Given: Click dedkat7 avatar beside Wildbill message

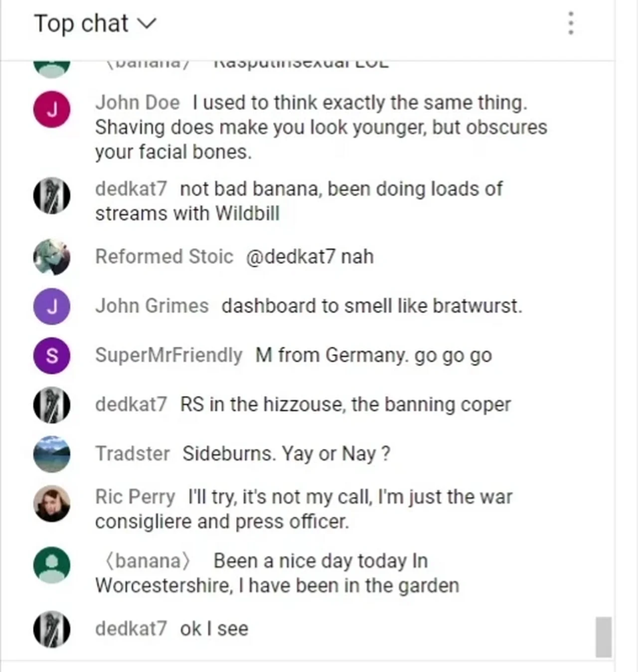Looking at the screenshot, I should click(52, 195).
